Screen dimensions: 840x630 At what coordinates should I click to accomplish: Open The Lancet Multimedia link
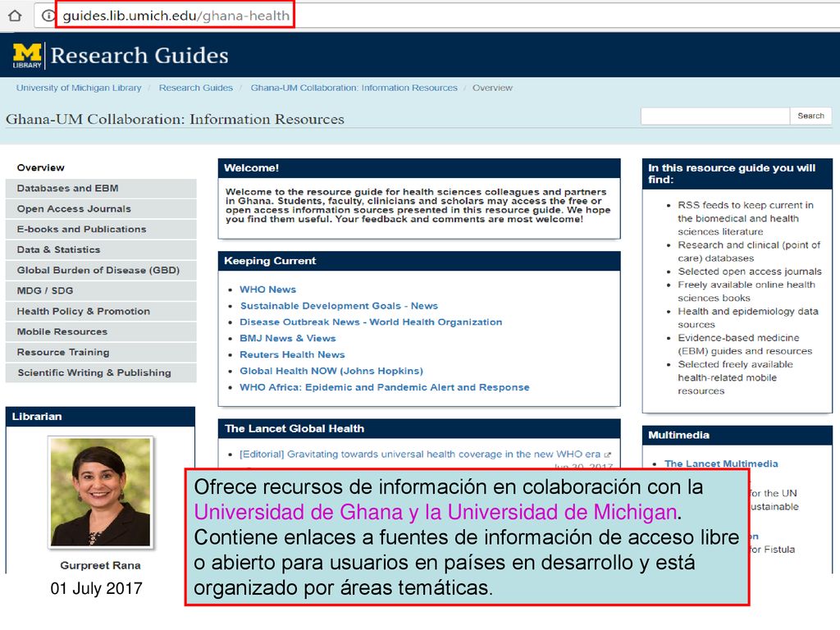[721, 464]
